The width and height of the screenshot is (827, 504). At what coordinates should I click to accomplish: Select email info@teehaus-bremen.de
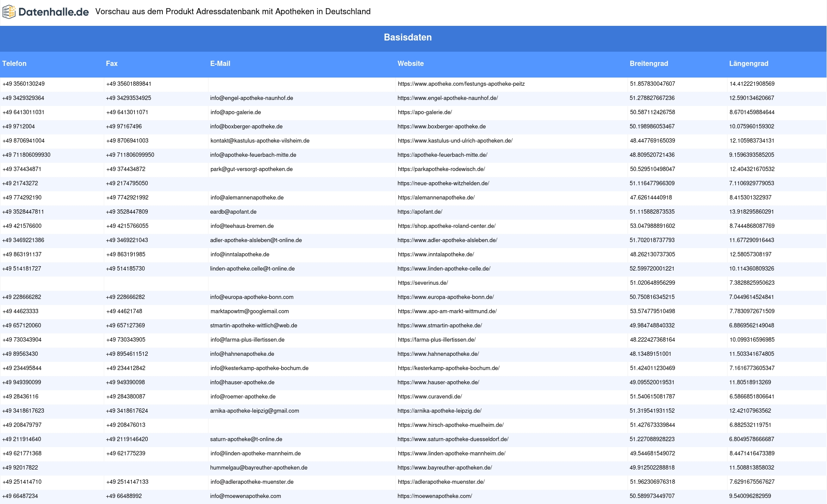pyautogui.click(x=242, y=226)
